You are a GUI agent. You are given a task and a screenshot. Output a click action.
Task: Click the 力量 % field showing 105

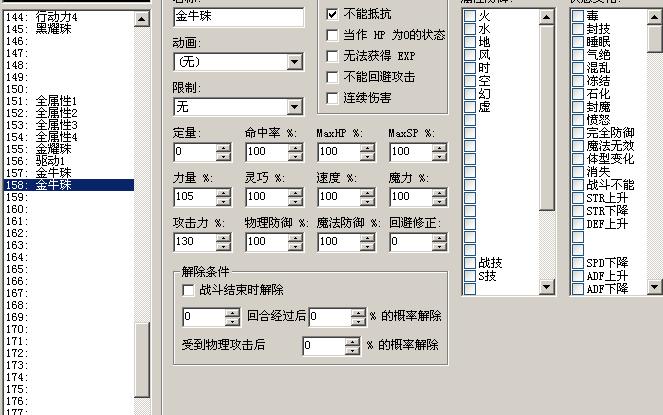195,197
